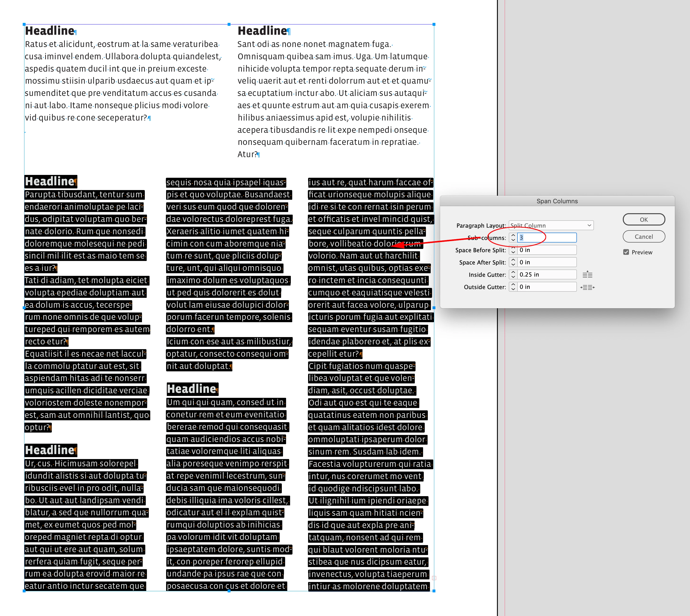Click the Space Before Split field
690x616 pixels.
point(547,250)
